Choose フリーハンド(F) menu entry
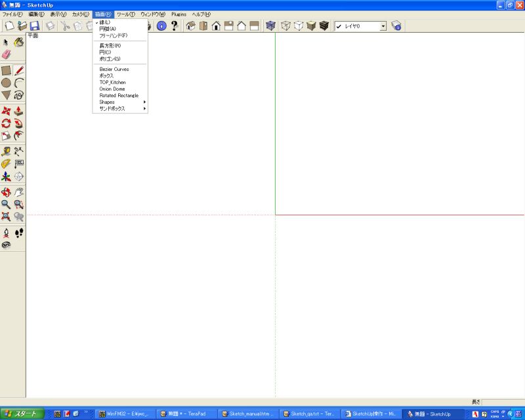 click(120, 35)
